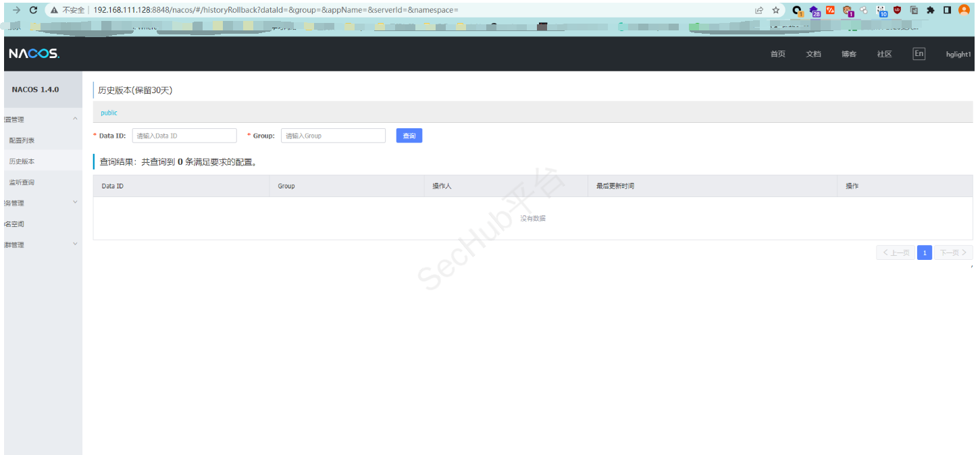Focus the Data ID input field
This screenshot has width=980, height=455.
click(184, 136)
